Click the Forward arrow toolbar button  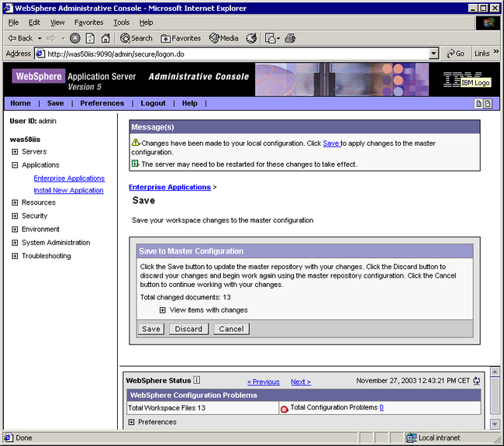click(x=50, y=38)
